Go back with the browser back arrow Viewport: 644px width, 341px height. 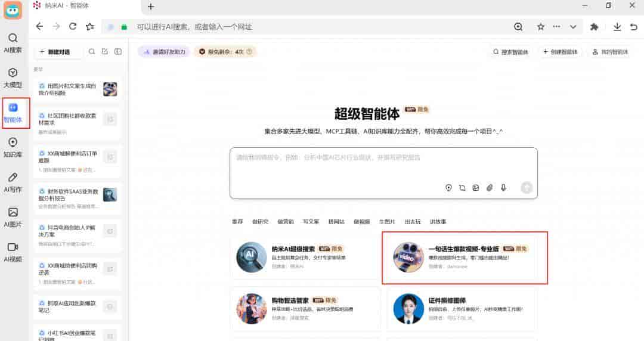tap(39, 27)
